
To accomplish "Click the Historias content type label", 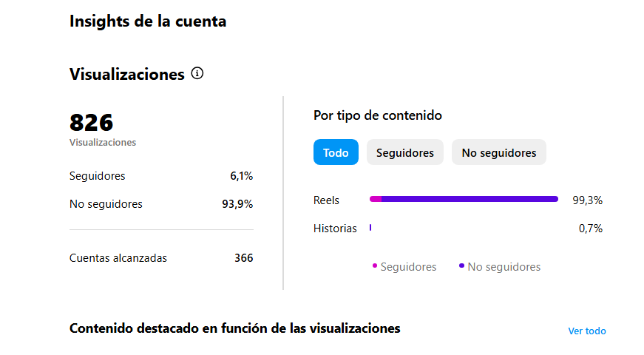I will pyautogui.click(x=335, y=229).
